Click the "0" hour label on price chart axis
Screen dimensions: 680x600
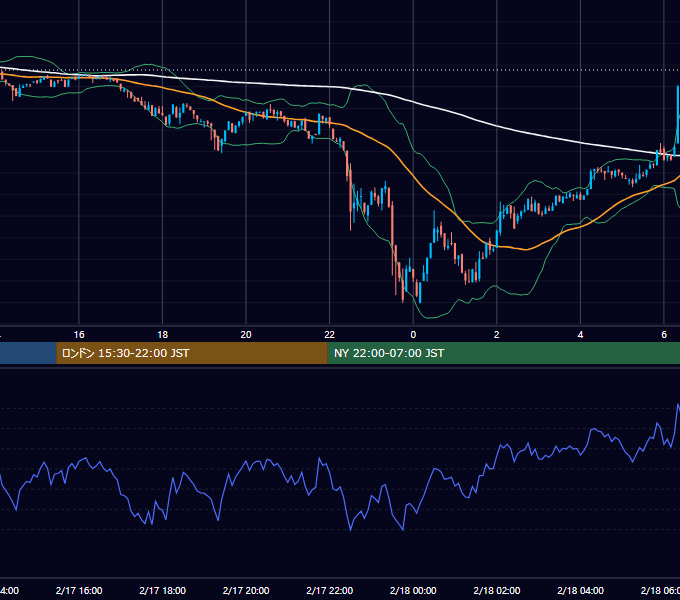tap(413, 335)
